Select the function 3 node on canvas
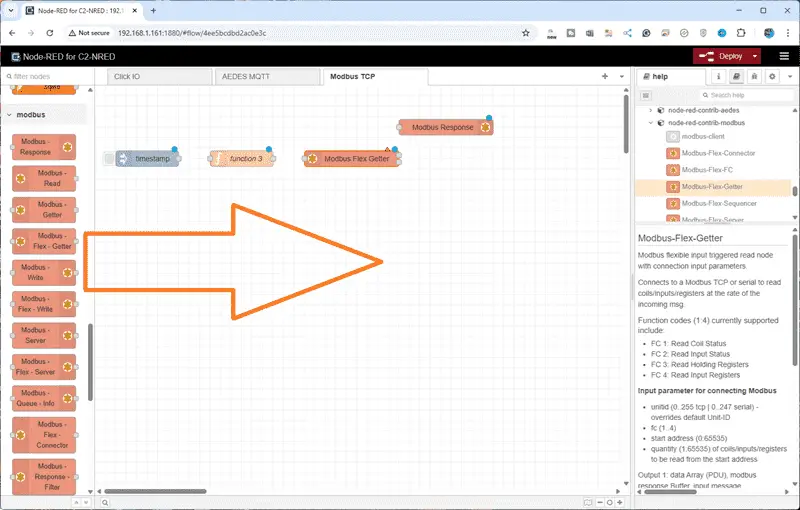The width and height of the screenshot is (800, 510). click(242, 159)
